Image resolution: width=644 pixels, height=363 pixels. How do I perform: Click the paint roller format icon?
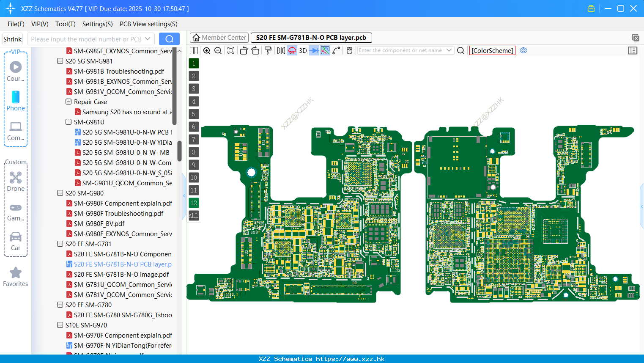pyautogui.click(x=268, y=50)
